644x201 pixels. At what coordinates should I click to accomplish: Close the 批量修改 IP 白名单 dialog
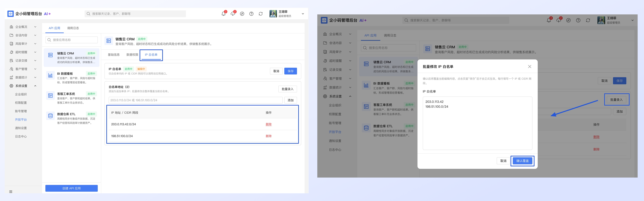click(x=529, y=66)
